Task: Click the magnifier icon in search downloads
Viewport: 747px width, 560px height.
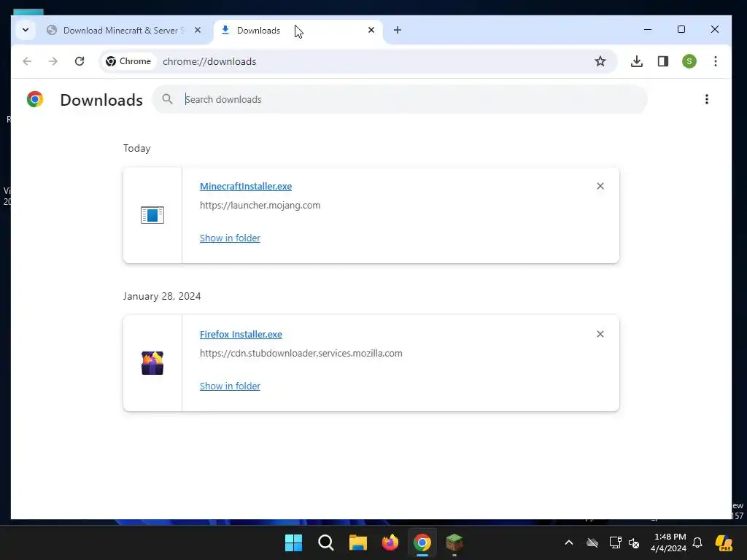Action: click(167, 99)
